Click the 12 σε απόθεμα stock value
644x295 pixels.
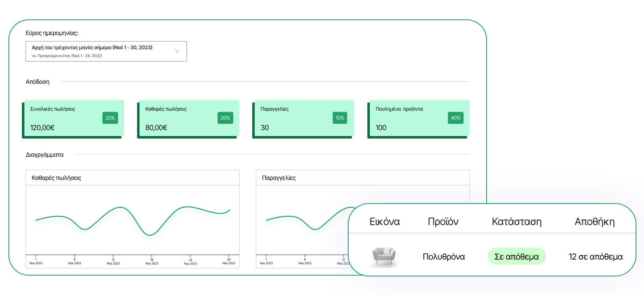595,257
